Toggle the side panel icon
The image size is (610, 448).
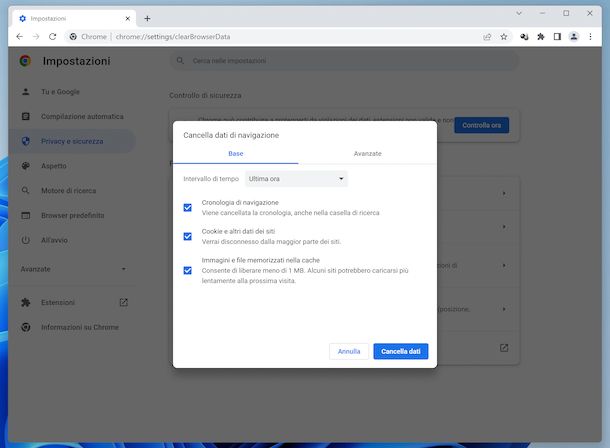[x=557, y=37]
